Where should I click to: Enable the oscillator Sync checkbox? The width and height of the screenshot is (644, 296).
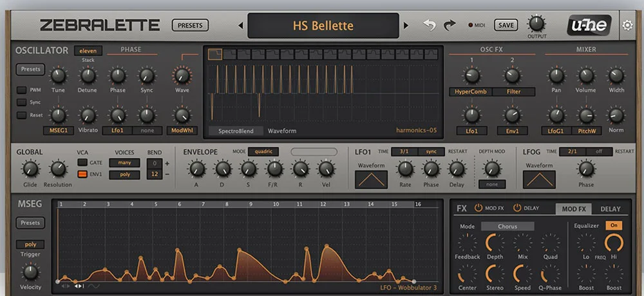pyautogui.click(x=21, y=103)
